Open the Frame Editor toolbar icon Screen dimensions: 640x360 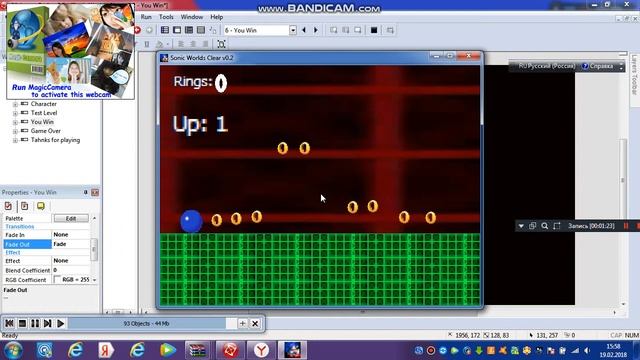pyautogui.click(x=177, y=30)
